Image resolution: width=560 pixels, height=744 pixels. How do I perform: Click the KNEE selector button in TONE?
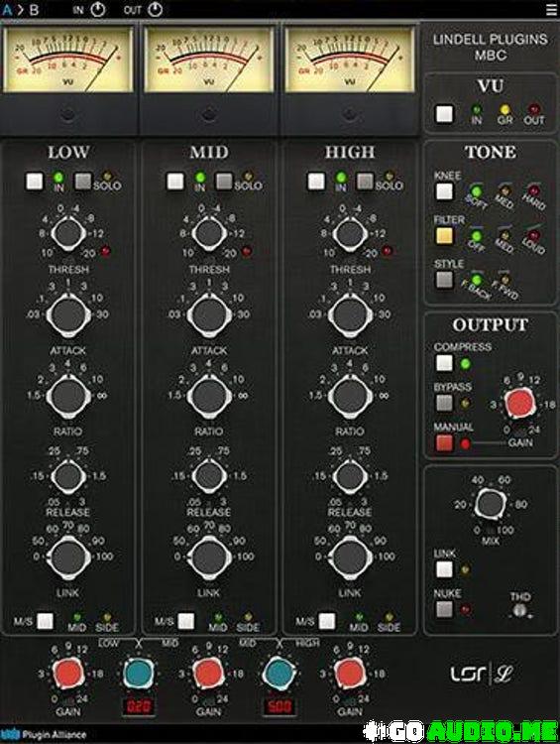click(x=444, y=191)
